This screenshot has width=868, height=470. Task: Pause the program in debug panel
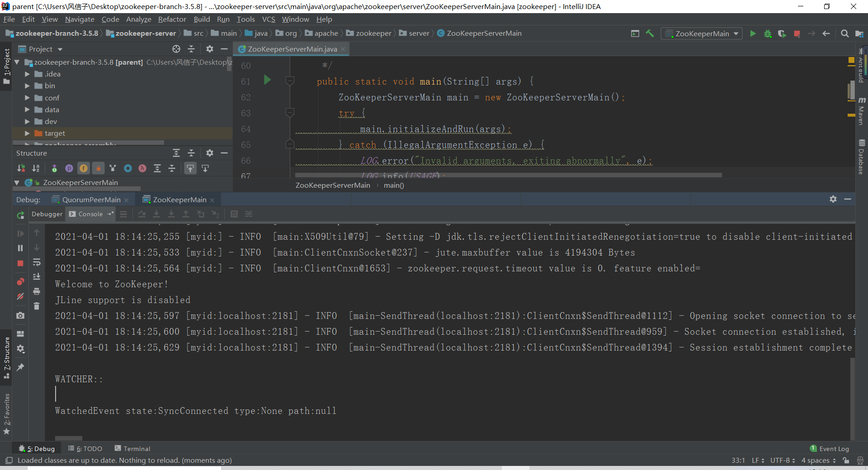[x=20, y=248]
